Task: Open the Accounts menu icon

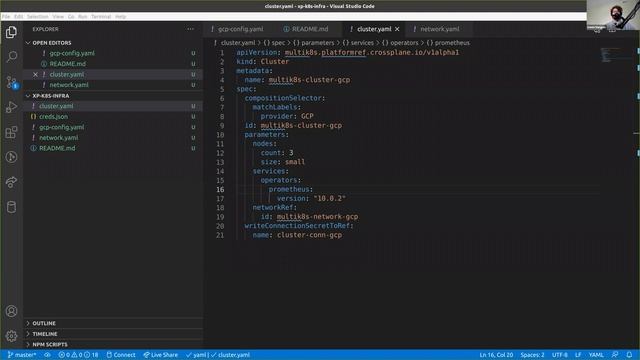Action: [11, 311]
